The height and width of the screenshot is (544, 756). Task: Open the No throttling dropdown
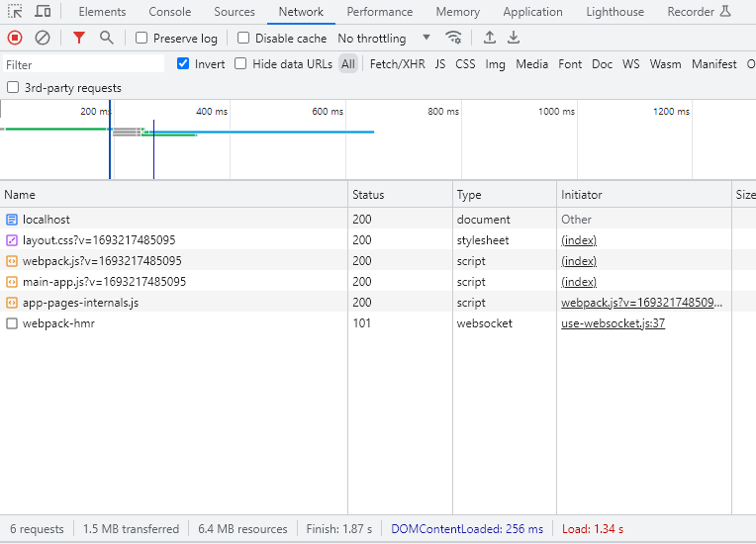tap(384, 38)
